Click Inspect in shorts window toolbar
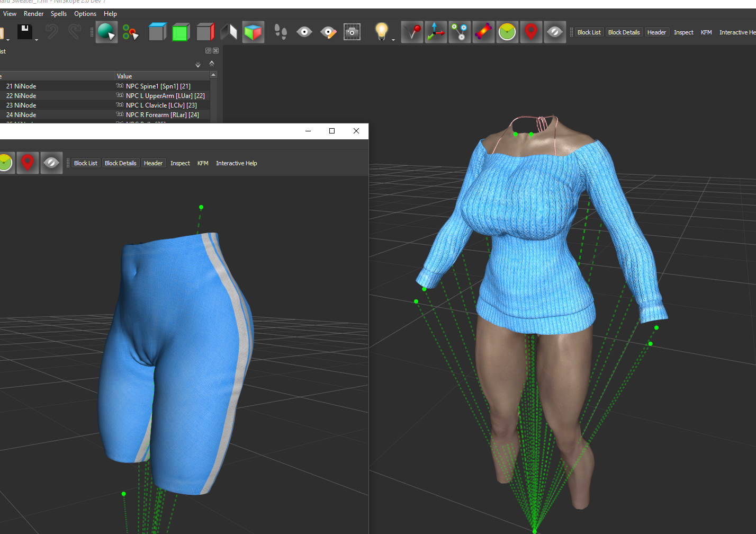This screenshot has width=756, height=534. click(180, 163)
